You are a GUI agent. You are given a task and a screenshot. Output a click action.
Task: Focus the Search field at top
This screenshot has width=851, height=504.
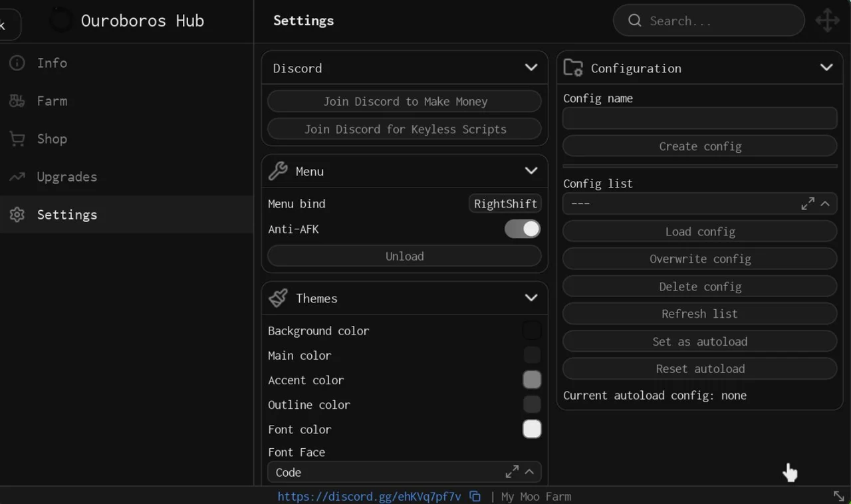[x=709, y=21]
